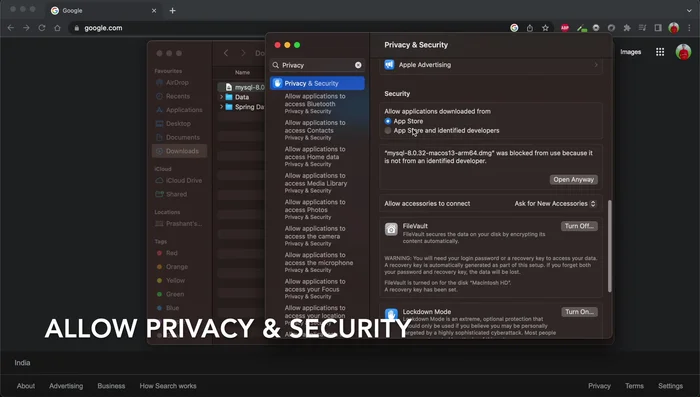Click the Lockdown Mode hand icon
This screenshot has width=700, height=397.
coord(391,314)
